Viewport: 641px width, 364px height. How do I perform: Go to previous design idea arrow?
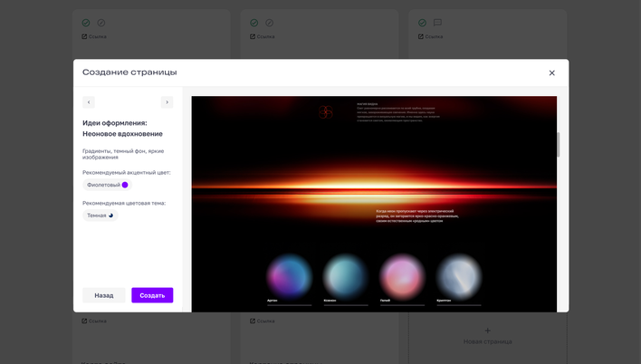pos(89,102)
